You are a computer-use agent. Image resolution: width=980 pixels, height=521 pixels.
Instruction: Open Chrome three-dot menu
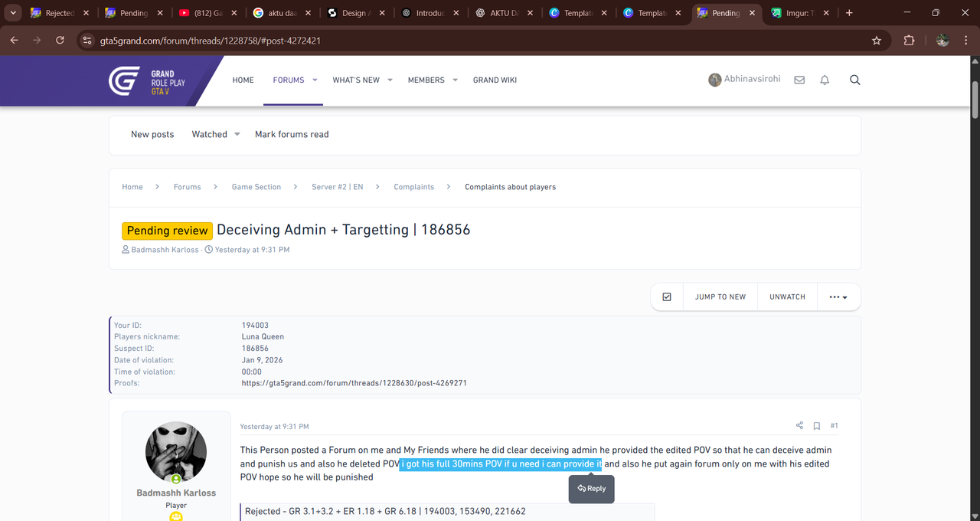[x=966, y=41]
